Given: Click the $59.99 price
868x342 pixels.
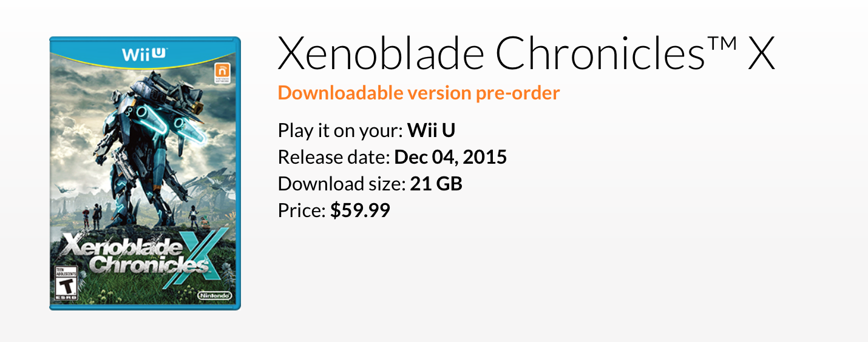Looking at the screenshot, I should [360, 210].
